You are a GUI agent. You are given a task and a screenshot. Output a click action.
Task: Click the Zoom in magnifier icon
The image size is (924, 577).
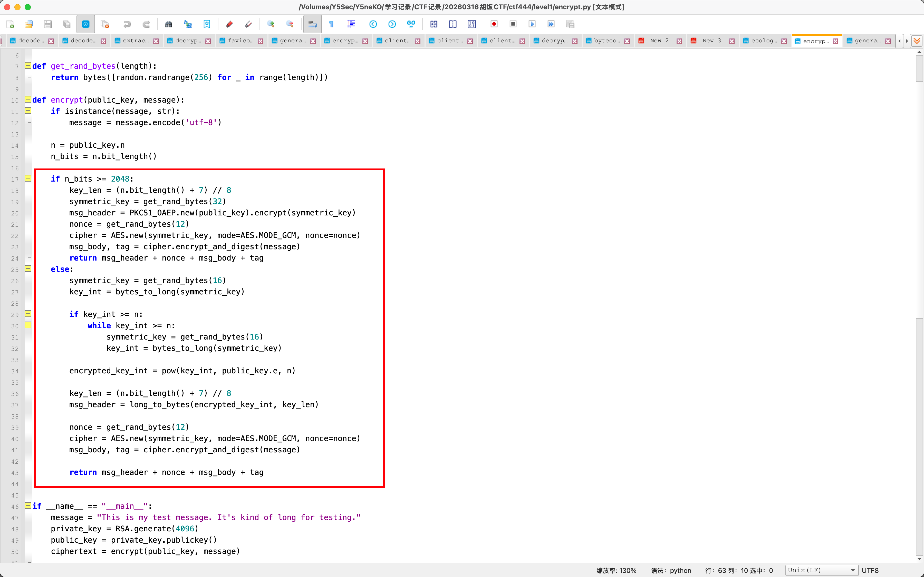coord(271,24)
